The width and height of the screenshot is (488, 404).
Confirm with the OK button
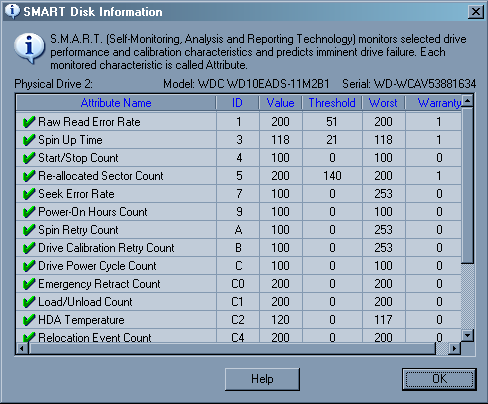pyautogui.click(x=439, y=379)
